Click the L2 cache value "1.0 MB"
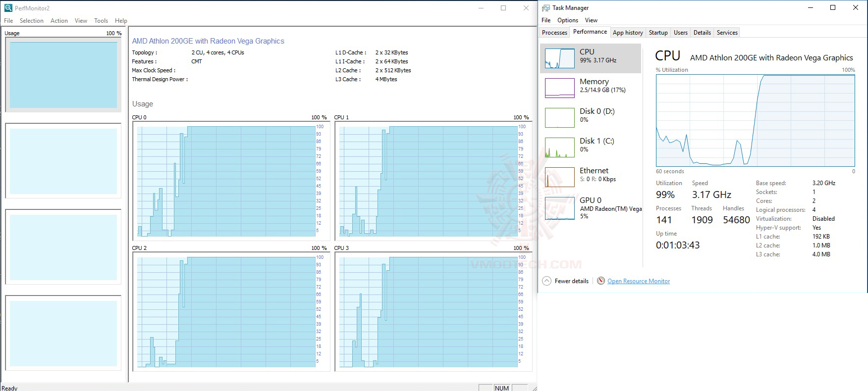This screenshot has height=391, width=868. click(821, 245)
